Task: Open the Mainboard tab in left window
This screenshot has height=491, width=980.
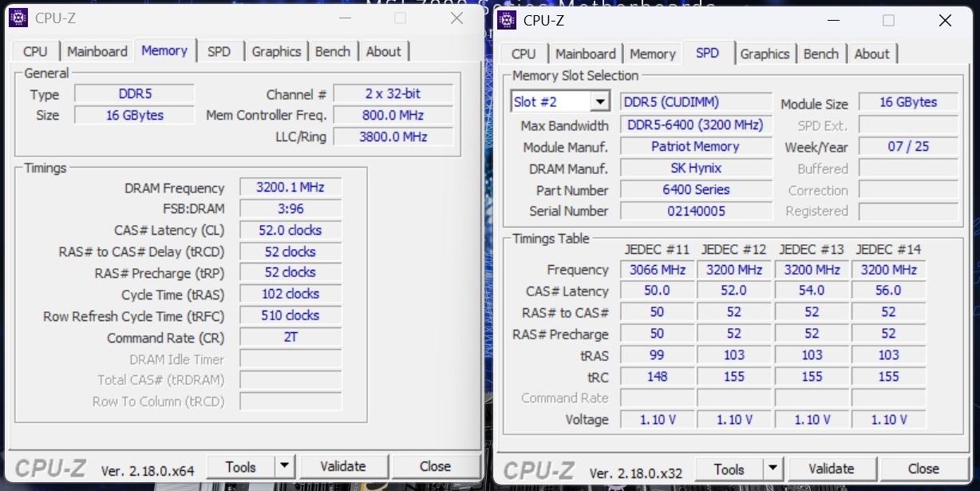Action: 97,51
